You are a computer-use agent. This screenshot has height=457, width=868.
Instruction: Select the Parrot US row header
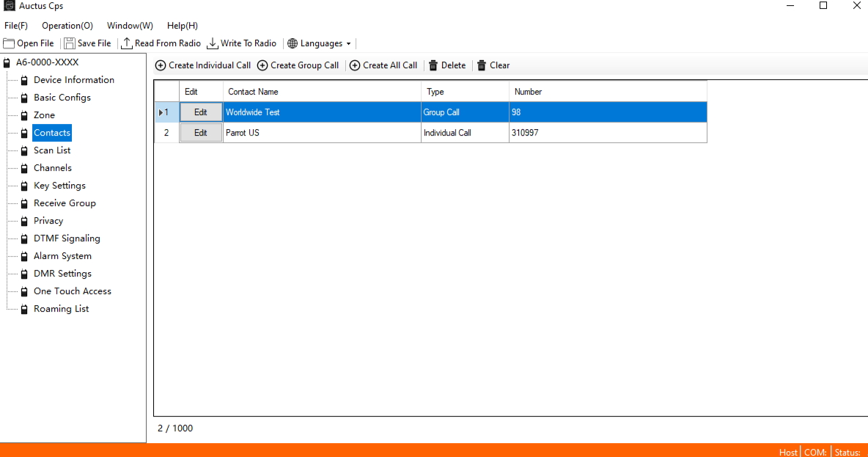pos(166,133)
